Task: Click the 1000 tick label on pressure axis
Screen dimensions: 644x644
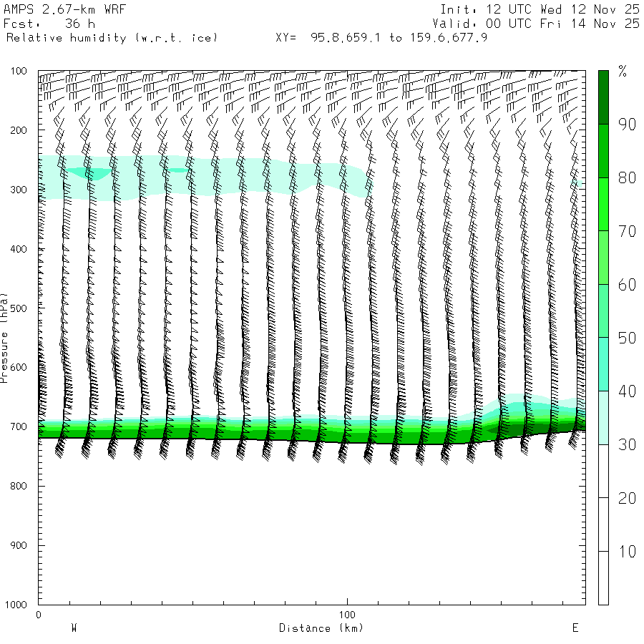Action: tap(19, 605)
